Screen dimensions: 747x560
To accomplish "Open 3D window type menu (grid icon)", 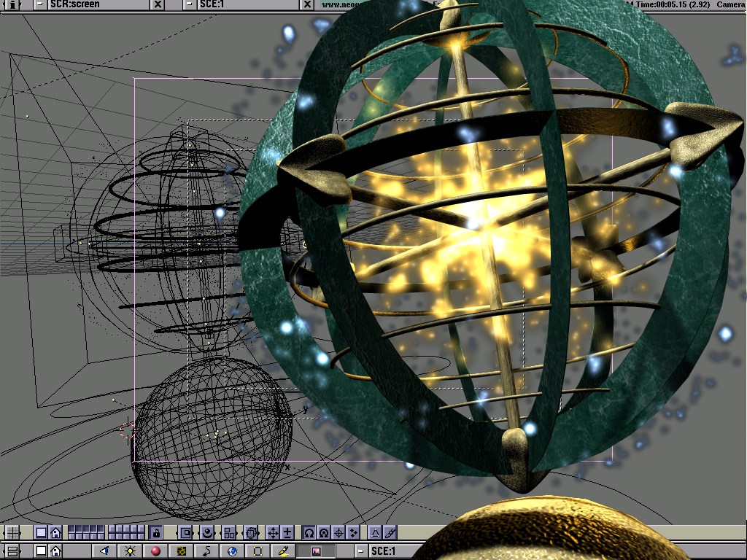I will [x=12, y=532].
